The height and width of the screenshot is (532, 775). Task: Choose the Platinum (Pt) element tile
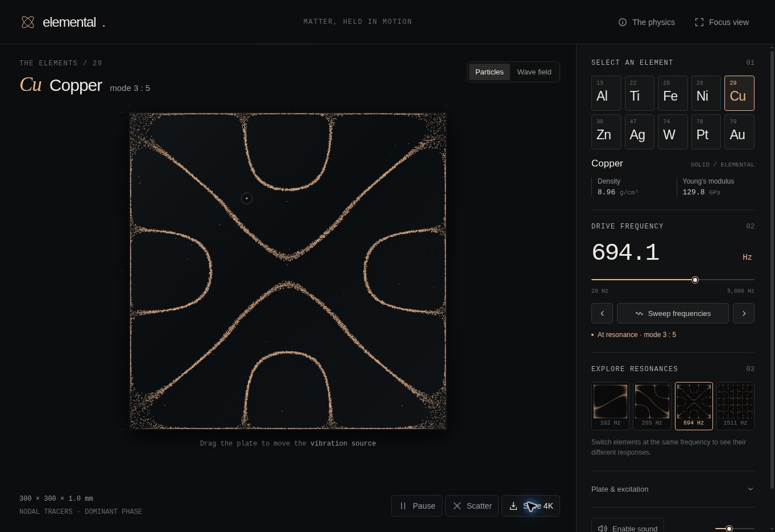click(x=706, y=132)
